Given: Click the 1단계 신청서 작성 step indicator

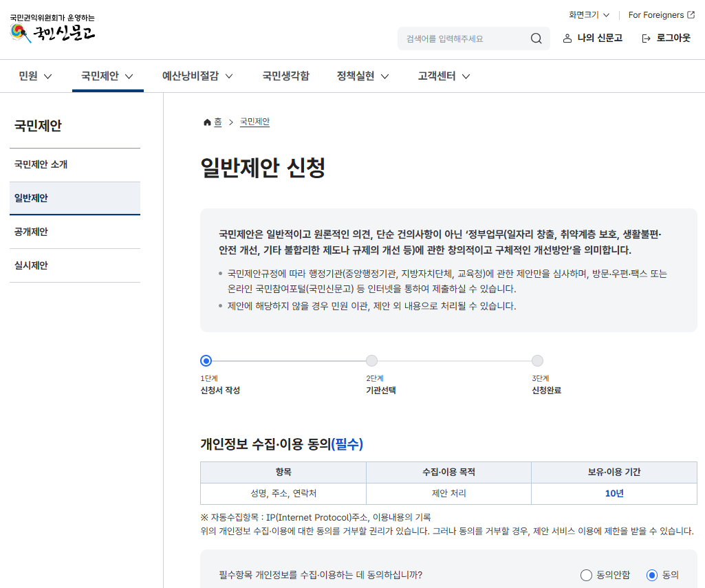Looking at the screenshot, I should pos(206,360).
